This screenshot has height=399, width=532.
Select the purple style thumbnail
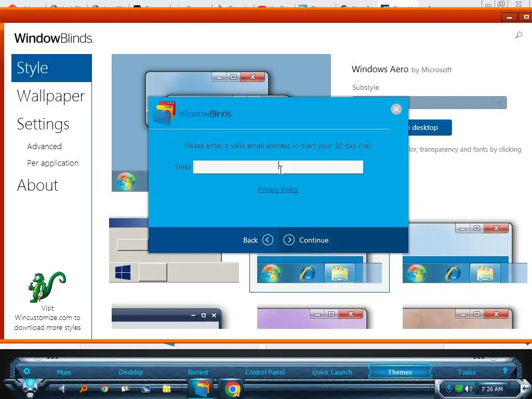(312, 318)
